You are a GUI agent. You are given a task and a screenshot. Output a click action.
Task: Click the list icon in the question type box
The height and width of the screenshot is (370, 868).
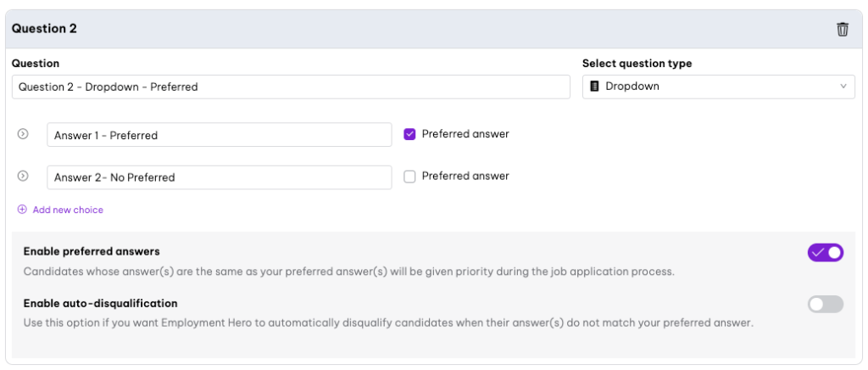(594, 87)
